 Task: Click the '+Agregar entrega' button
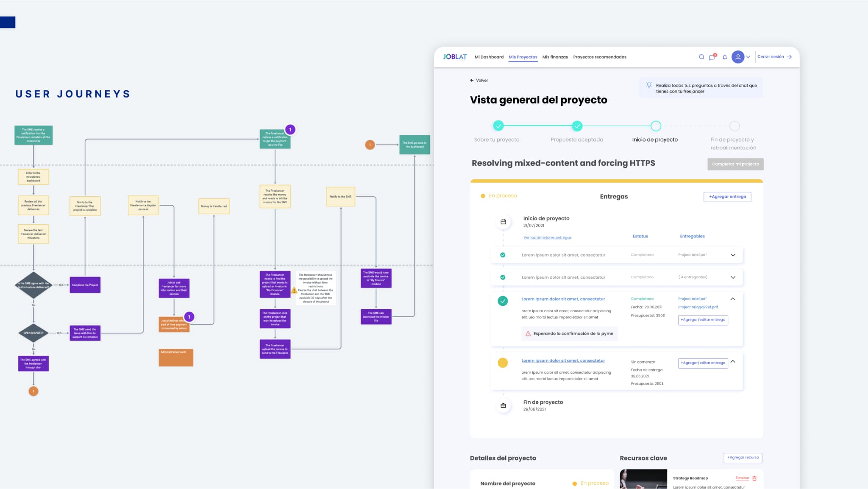click(727, 197)
